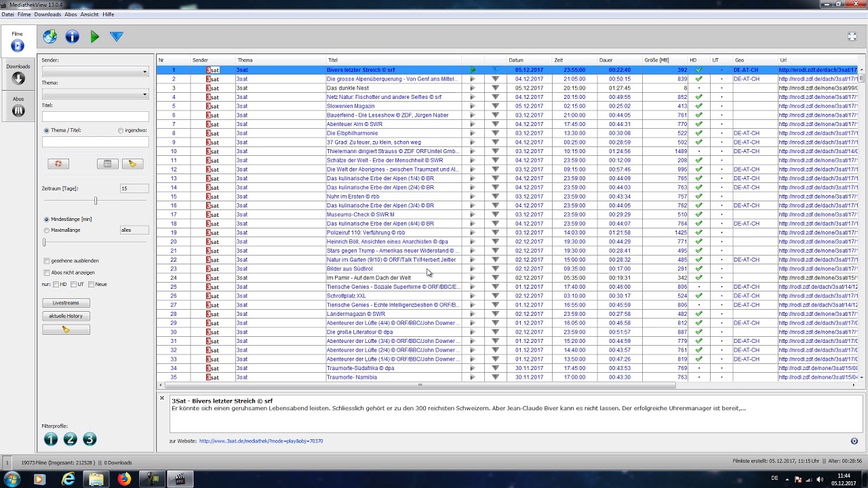This screenshot has height=488, width=868.
Task: Play row 1 'Bivers letzter Streich' with green arrow
Action: [x=473, y=70]
